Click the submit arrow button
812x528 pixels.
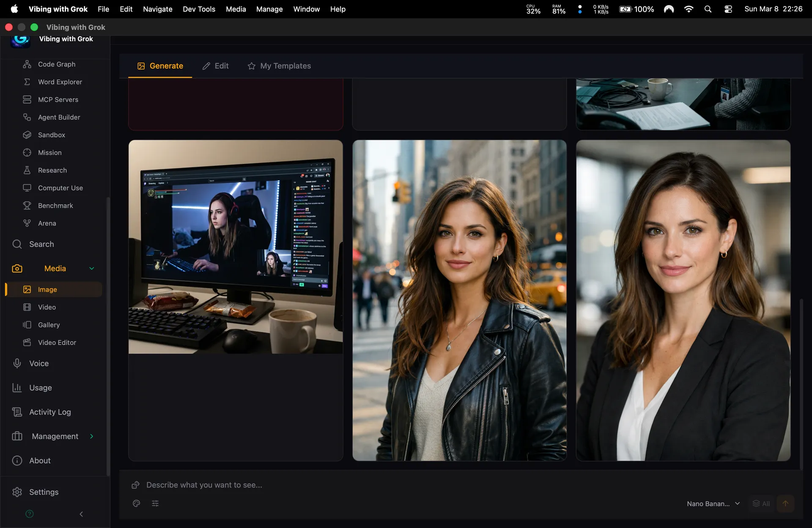point(786,503)
